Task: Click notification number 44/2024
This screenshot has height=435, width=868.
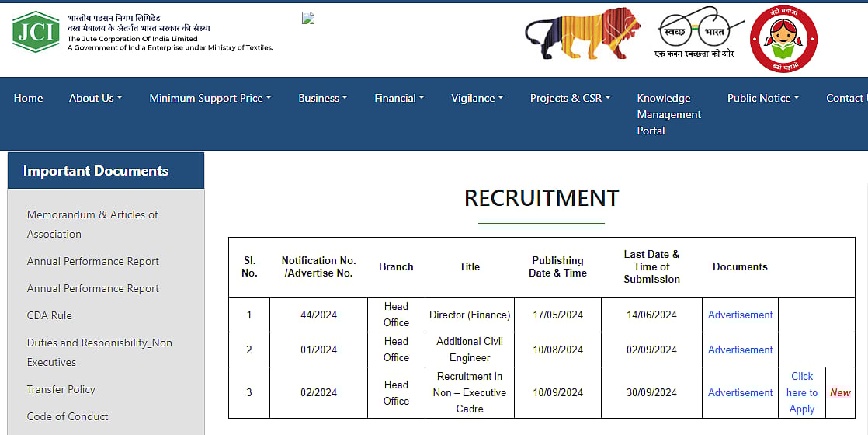Action: point(319,315)
